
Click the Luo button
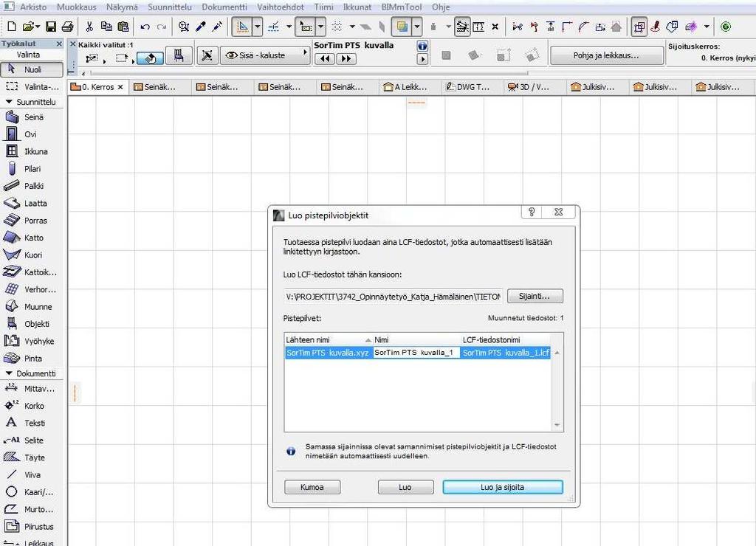405,487
